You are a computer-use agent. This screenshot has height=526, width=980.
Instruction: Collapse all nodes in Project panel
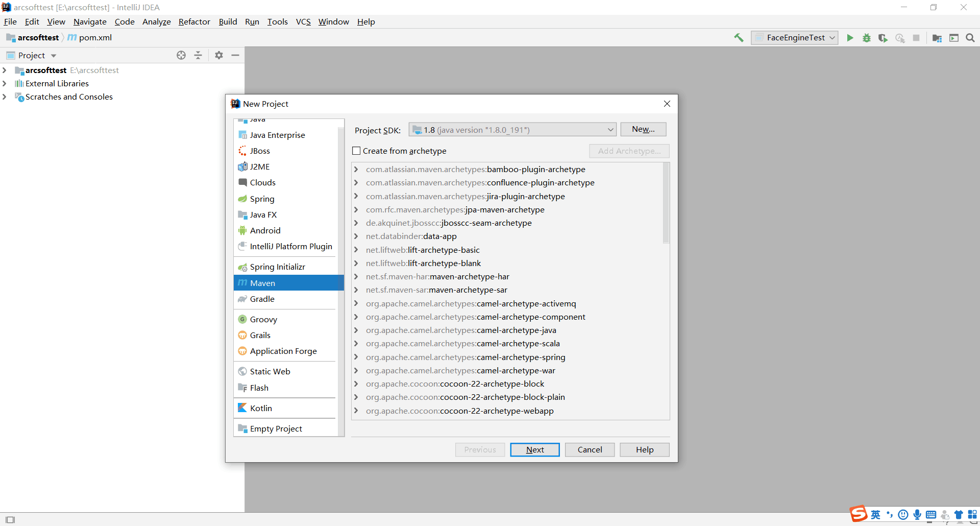coord(198,55)
